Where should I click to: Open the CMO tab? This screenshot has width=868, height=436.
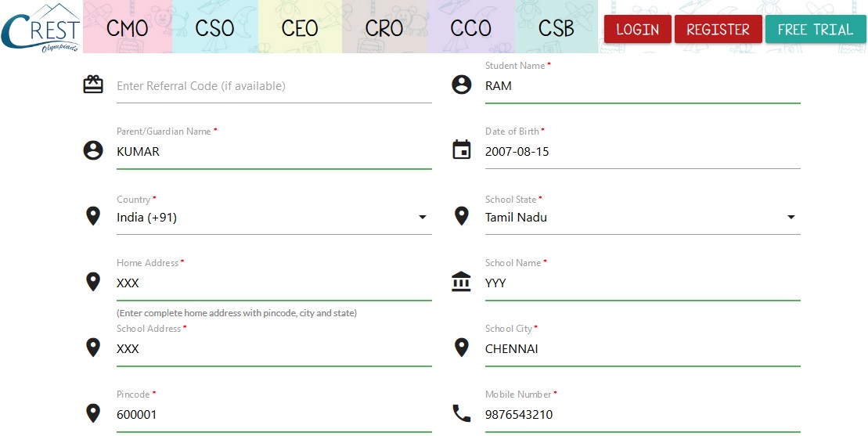127,28
